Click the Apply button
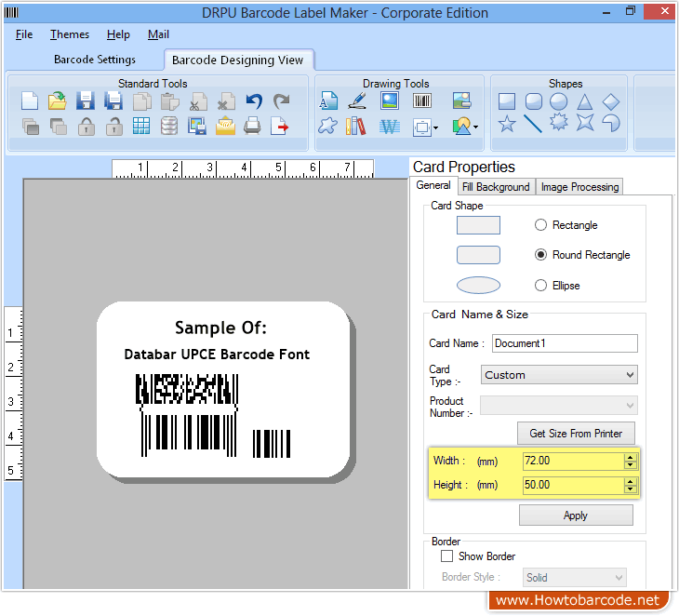This screenshot has height=616, width=679. pyautogui.click(x=576, y=516)
